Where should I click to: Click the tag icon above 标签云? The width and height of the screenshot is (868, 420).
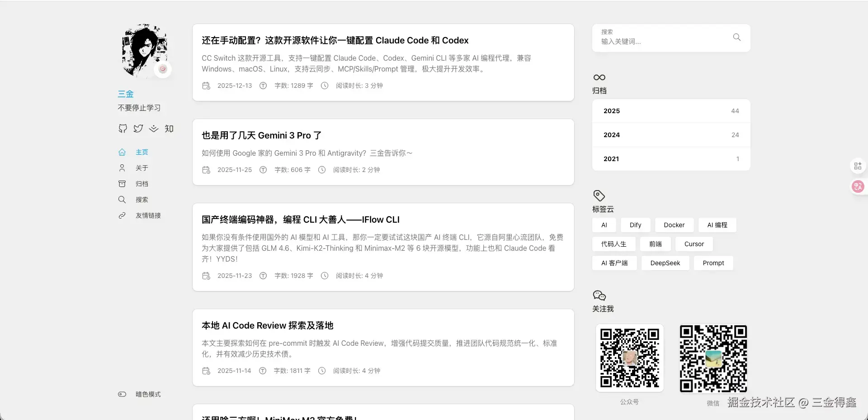pos(599,196)
